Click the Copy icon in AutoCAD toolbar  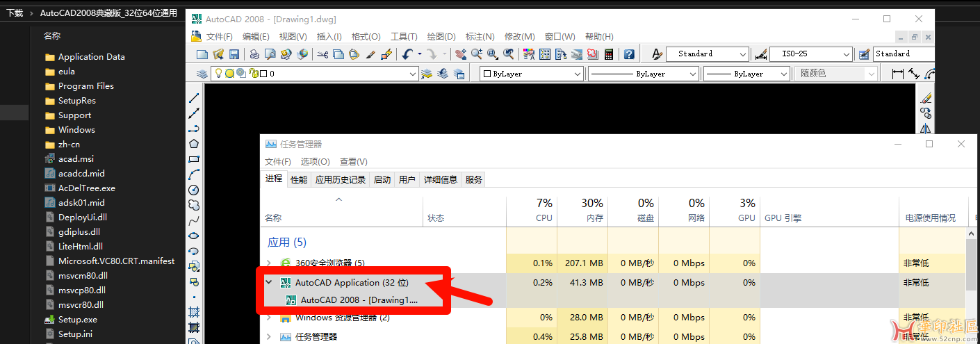(338, 54)
